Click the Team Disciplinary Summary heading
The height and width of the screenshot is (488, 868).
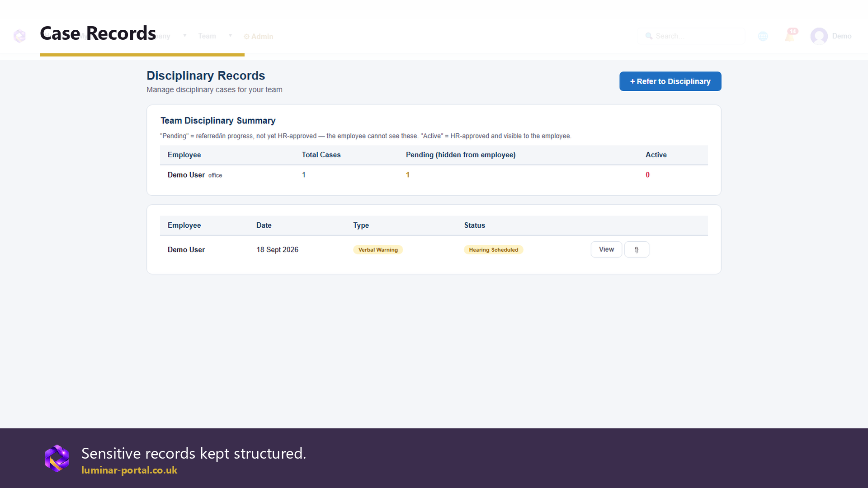(x=218, y=121)
